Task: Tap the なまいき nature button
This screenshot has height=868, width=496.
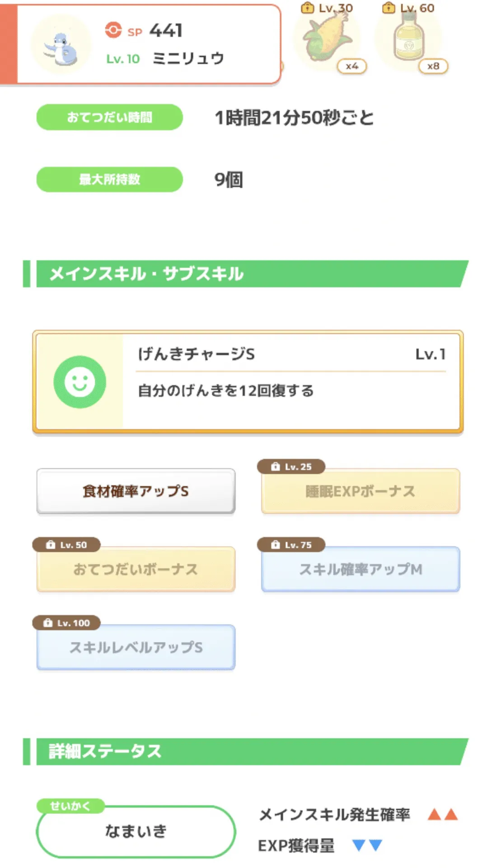Action: (136, 831)
